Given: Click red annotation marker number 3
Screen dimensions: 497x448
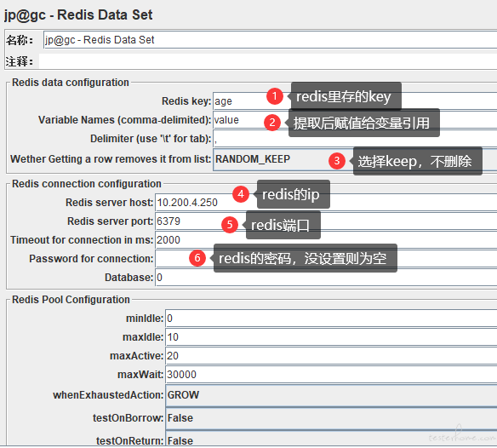Looking at the screenshot, I should 337,161.
